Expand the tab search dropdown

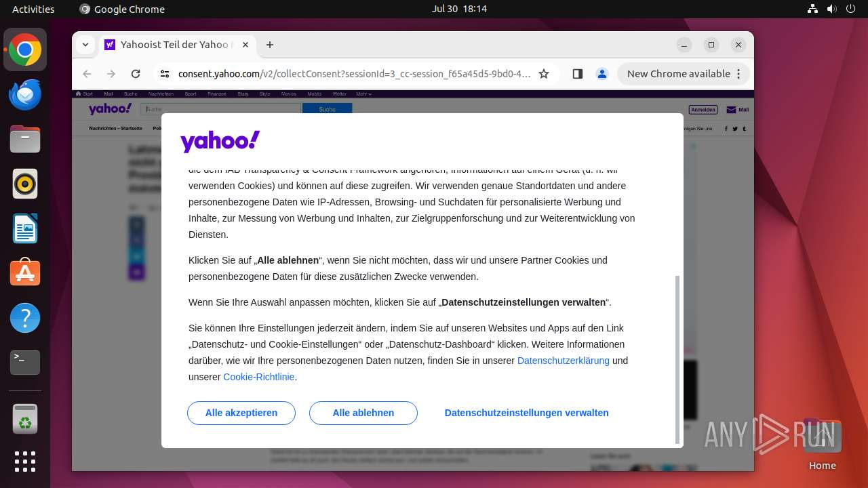85,45
